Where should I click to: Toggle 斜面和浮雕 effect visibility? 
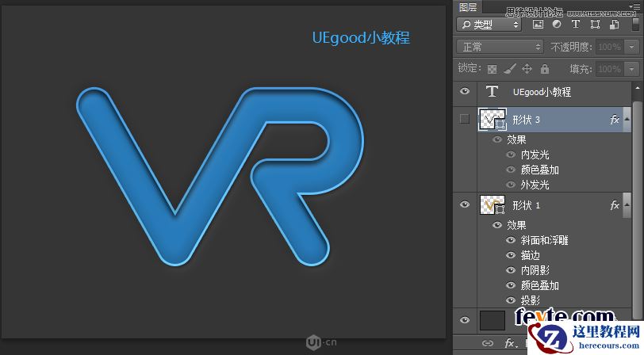pyautogui.click(x=511, y=240)
